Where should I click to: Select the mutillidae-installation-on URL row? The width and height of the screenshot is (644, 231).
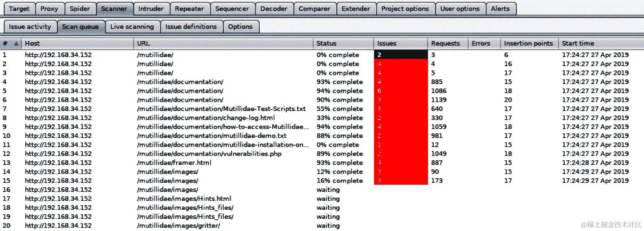coord(322,145)
